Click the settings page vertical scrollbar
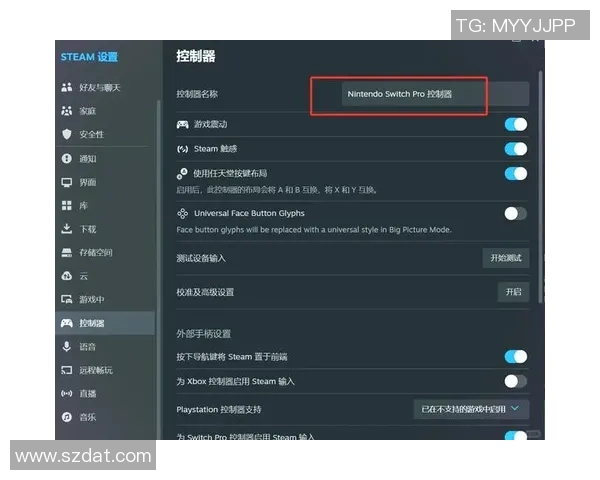 point(540,187)
